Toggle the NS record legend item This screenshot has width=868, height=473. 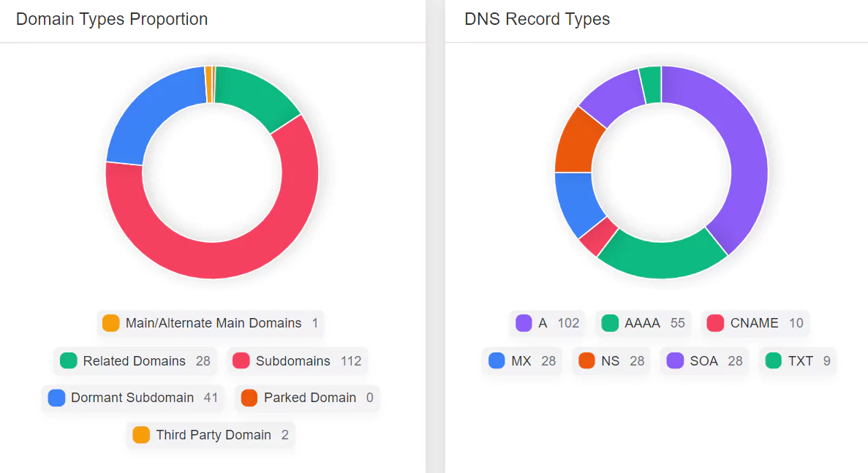pos(611,360)
